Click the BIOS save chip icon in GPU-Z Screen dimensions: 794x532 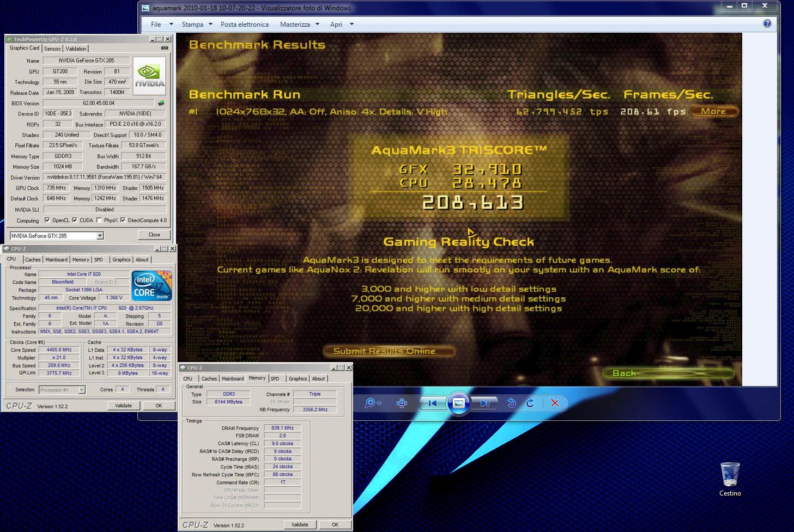tap(161, 103)
